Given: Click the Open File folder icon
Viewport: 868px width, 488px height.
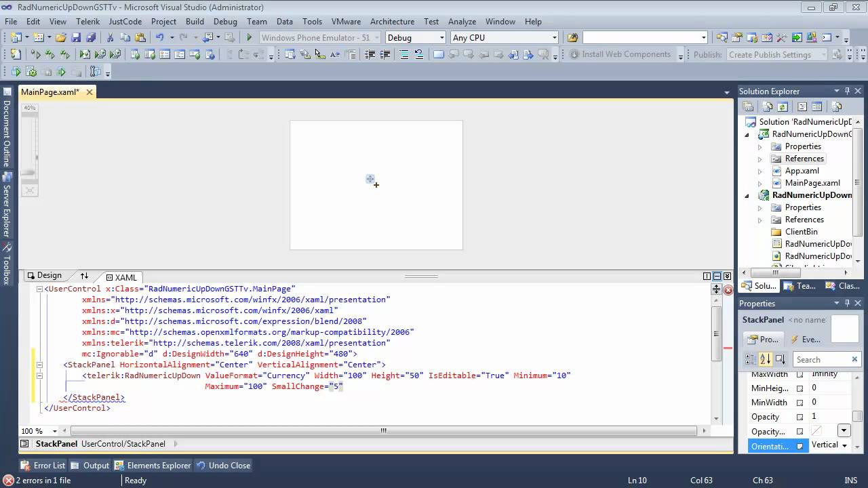Looking at the screenshot, I should click(x=61, y=38).
